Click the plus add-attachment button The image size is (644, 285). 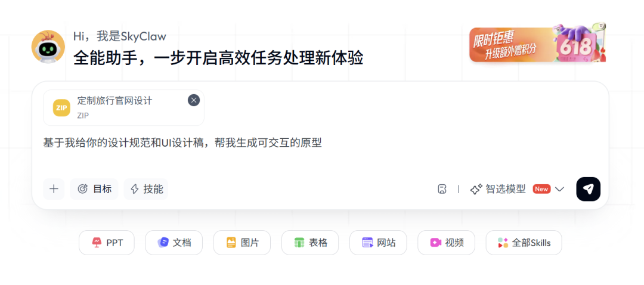[x=54, y=189]
